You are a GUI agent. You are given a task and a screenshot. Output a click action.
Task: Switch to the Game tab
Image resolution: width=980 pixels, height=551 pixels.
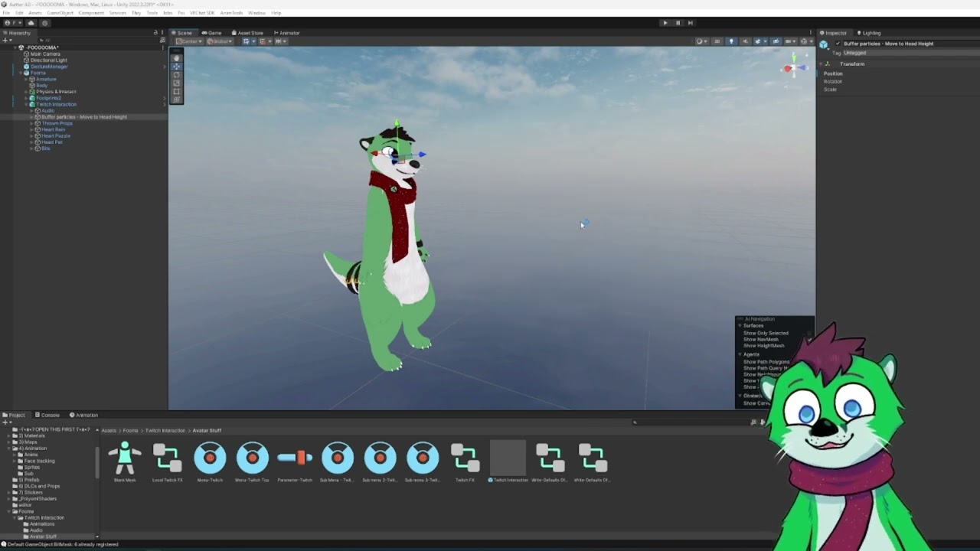pyautogui.click(x=212, y=33)
